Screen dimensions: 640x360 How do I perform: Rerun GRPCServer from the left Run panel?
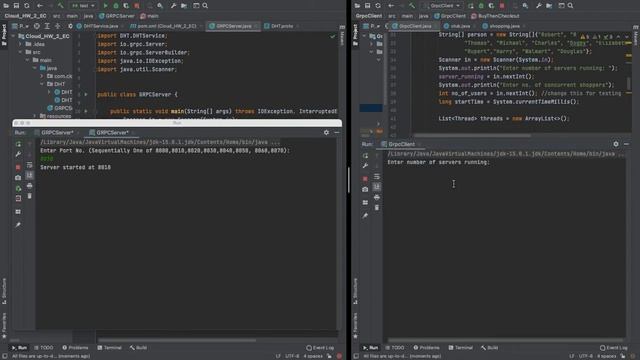click(18, 144)
